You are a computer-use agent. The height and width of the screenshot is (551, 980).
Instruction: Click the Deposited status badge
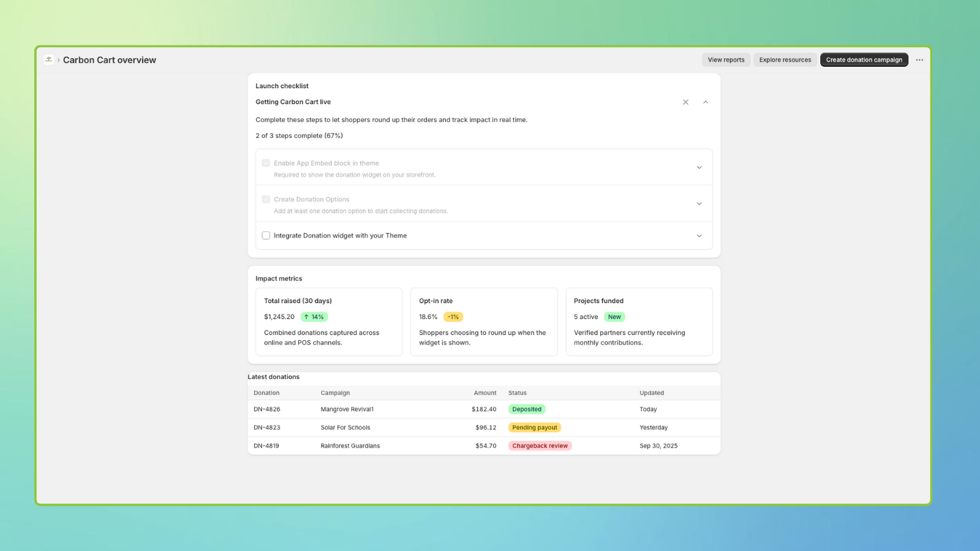tap(527, 410)
